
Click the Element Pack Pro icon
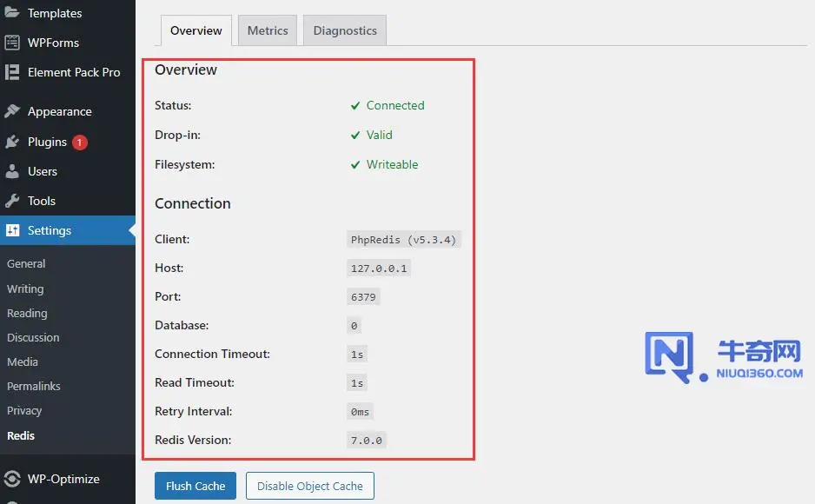12,72
